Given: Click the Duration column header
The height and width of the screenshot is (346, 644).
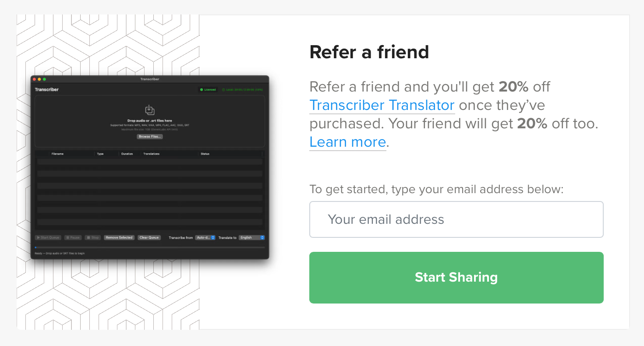Looking at the screenshot, I should click(127, 154).
